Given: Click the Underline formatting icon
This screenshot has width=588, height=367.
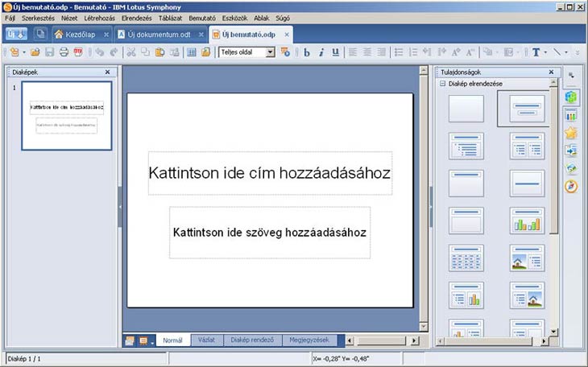Looking at the screenshot, I should pos(336,52).
